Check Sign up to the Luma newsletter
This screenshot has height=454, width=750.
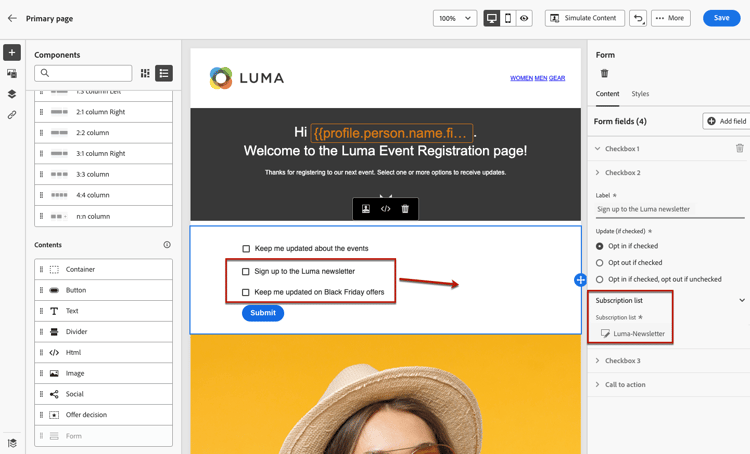[x=245, y=272]
